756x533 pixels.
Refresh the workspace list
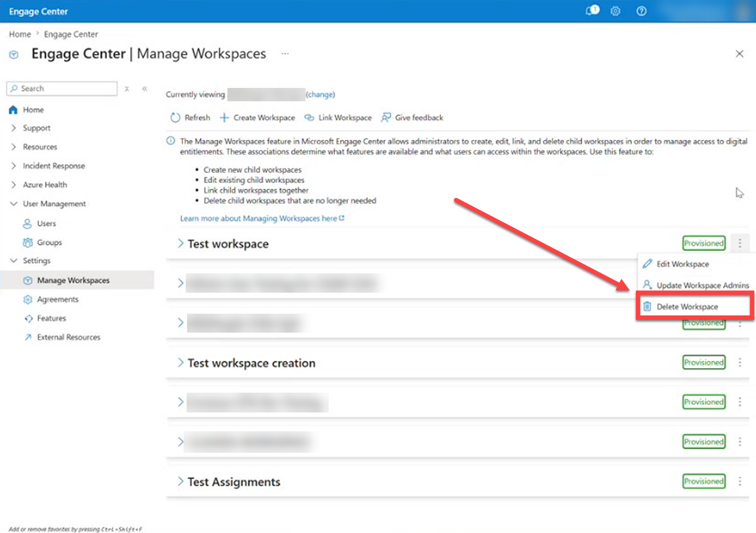coord(191,118)
